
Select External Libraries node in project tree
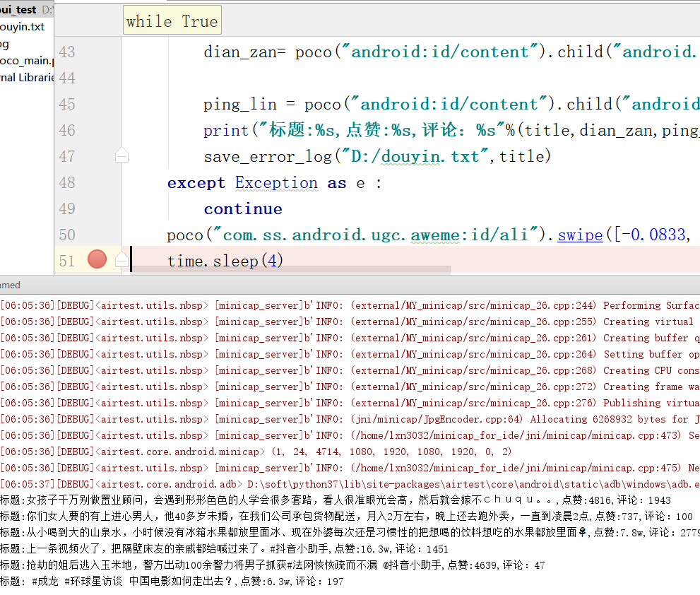(27, 77)
